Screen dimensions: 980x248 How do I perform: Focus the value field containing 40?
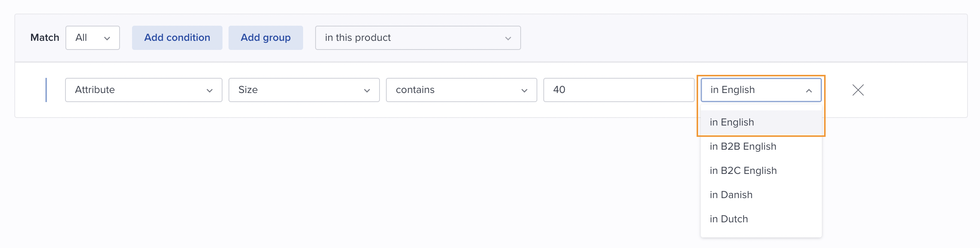point(619,90)
